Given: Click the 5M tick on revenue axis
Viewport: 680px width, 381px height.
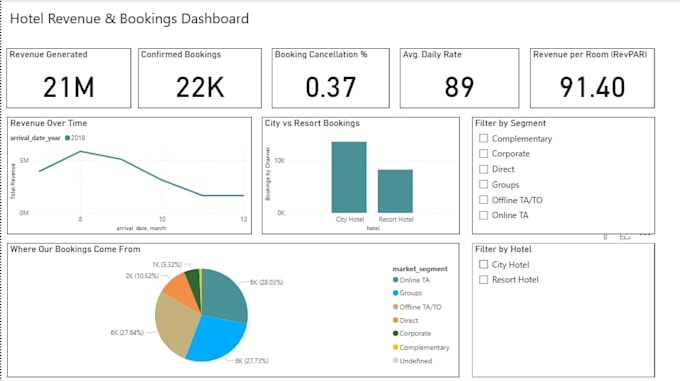Looking at the screenshot, I should point(24,160).
